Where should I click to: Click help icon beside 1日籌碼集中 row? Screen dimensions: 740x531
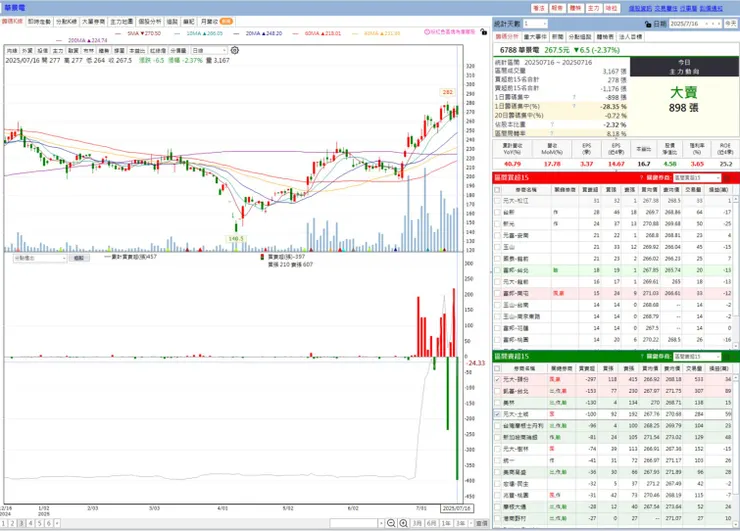point(574,97)
